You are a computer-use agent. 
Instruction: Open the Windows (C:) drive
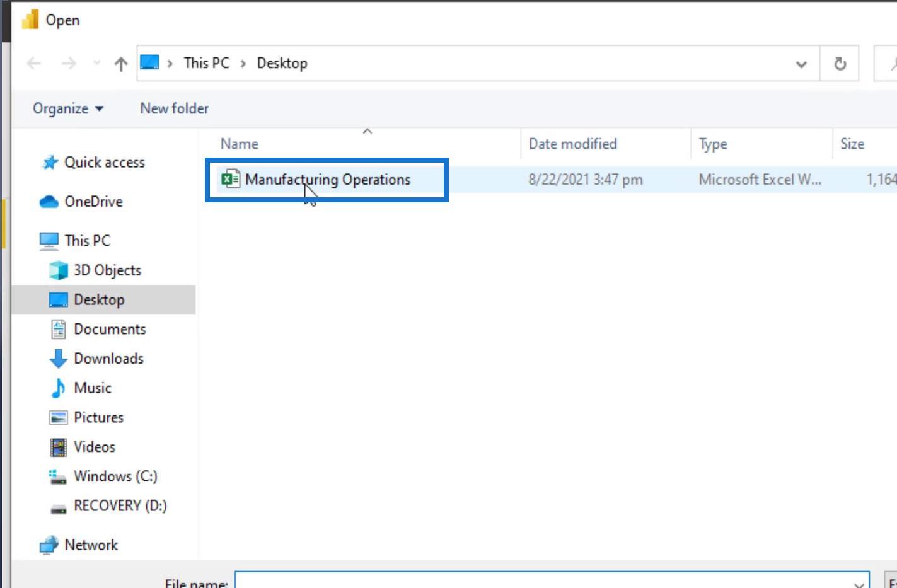point(115,476)
